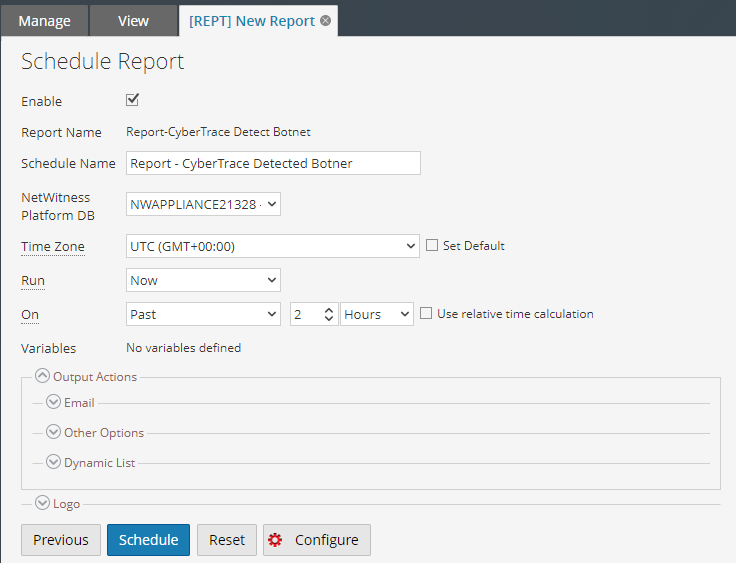Screen dimensions: 736x563
Task: Switch to the Manage tab
Action: tap(44, 21)
